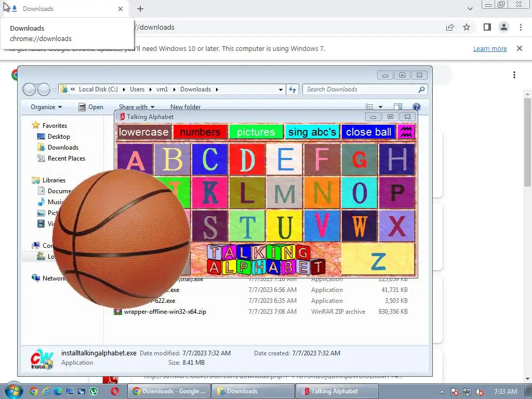This screenshot has height=399, width=532.
Task: Click Local Disk (C:) in breadcrumb
Action: (98, 89)
